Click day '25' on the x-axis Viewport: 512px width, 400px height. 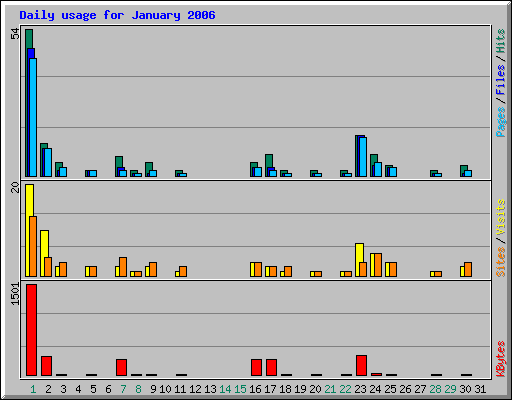click(x=390, y=389)
